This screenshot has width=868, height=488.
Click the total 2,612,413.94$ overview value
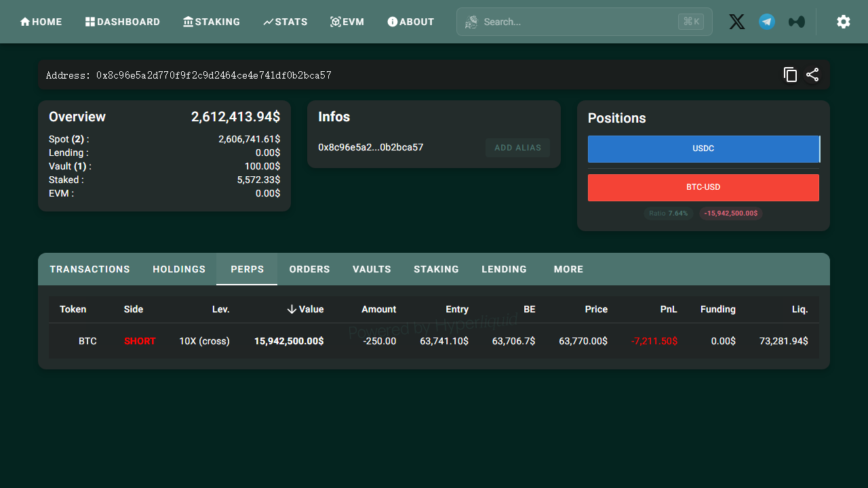pyautogui.click(x=235, y=117)
